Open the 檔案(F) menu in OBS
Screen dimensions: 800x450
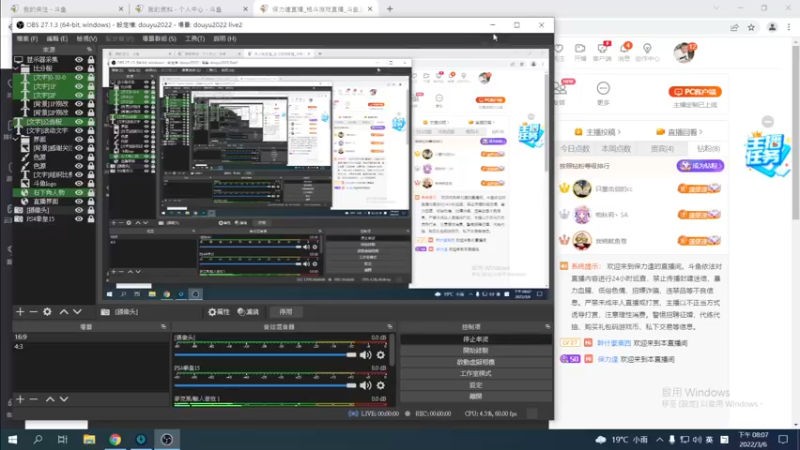[x=27, y=39]
